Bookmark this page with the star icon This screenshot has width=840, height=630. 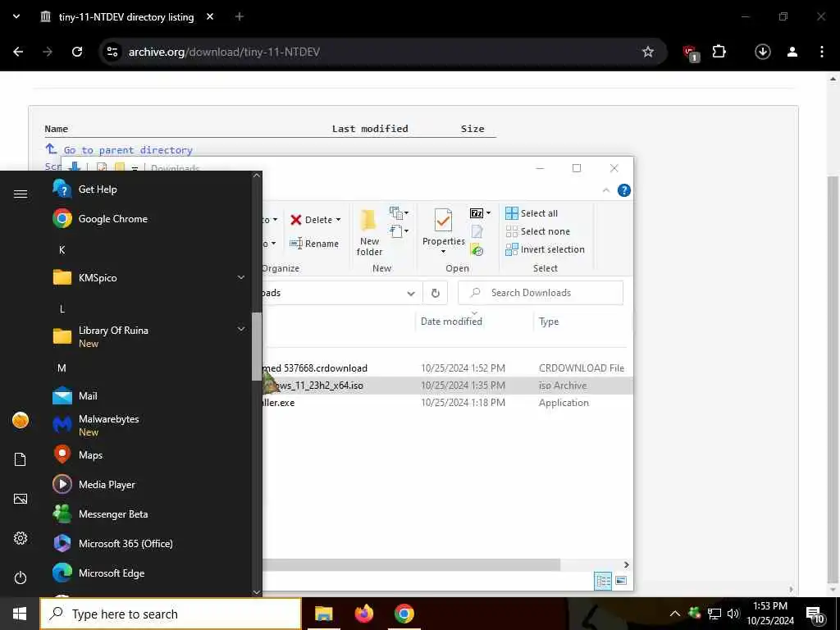[x=648, y=52]
